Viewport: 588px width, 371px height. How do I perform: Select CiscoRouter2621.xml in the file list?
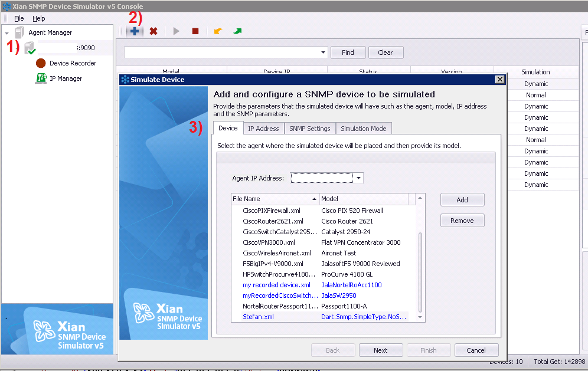click(x=273, y=221)
